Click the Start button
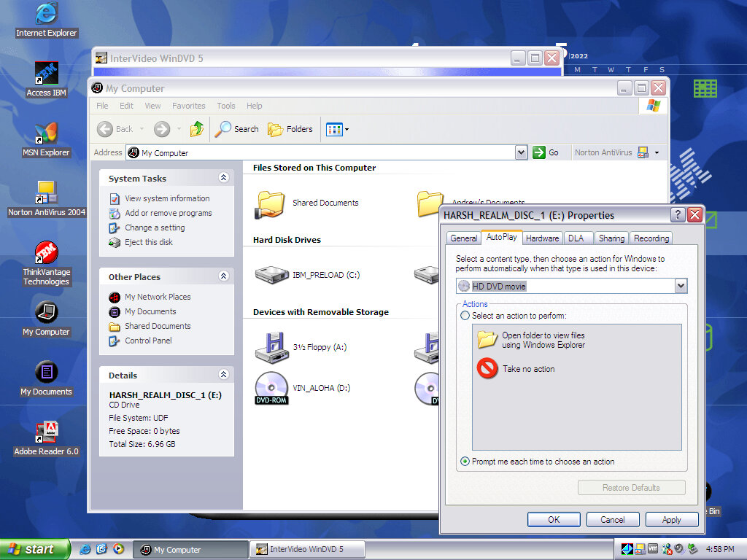This screenshot has height=560, width=747. coord(35,549)
